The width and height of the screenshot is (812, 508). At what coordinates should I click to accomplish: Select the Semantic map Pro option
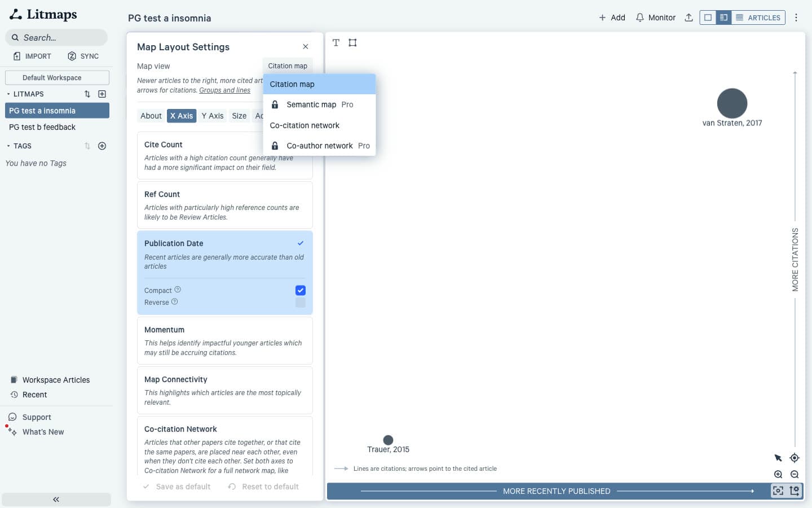[x=319, y=104]
